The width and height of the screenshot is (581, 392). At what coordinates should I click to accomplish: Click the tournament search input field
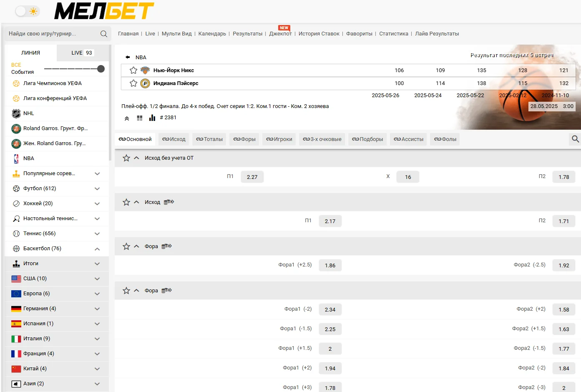[x=52, y=34]
